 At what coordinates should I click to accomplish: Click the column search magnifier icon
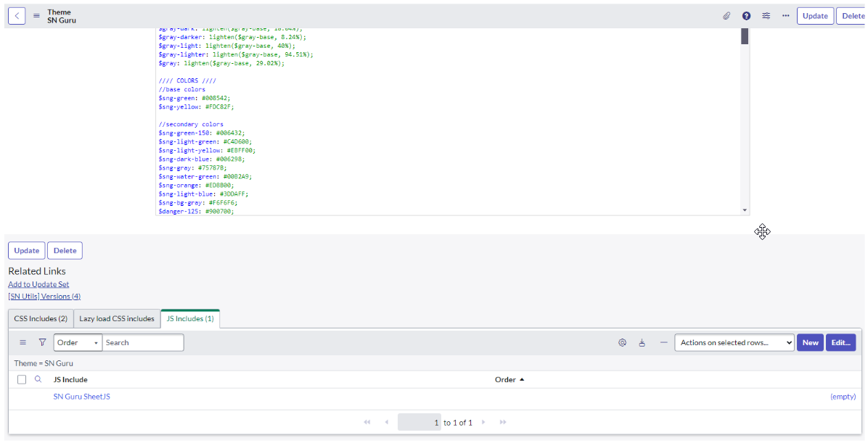coord(38,379)
